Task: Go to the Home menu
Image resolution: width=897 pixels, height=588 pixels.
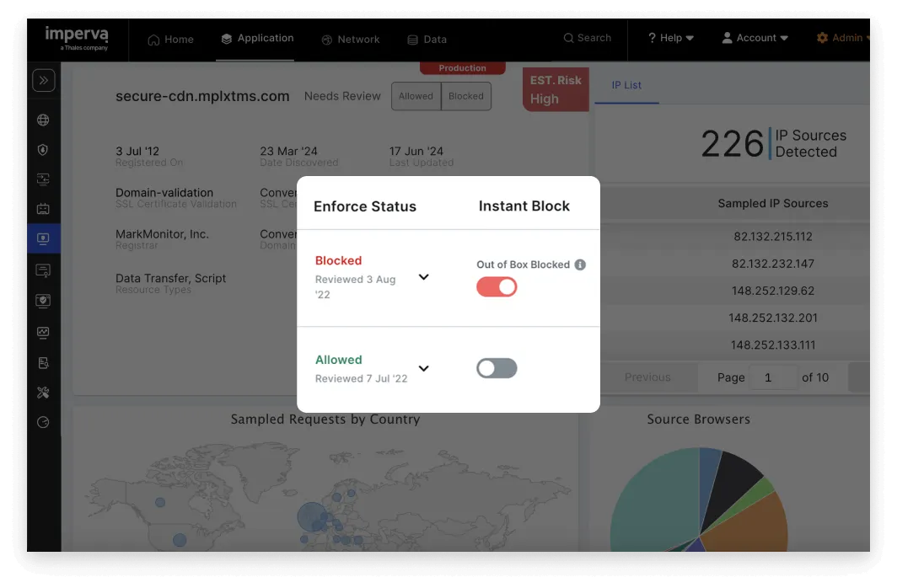Action: (x=170, y=40)
